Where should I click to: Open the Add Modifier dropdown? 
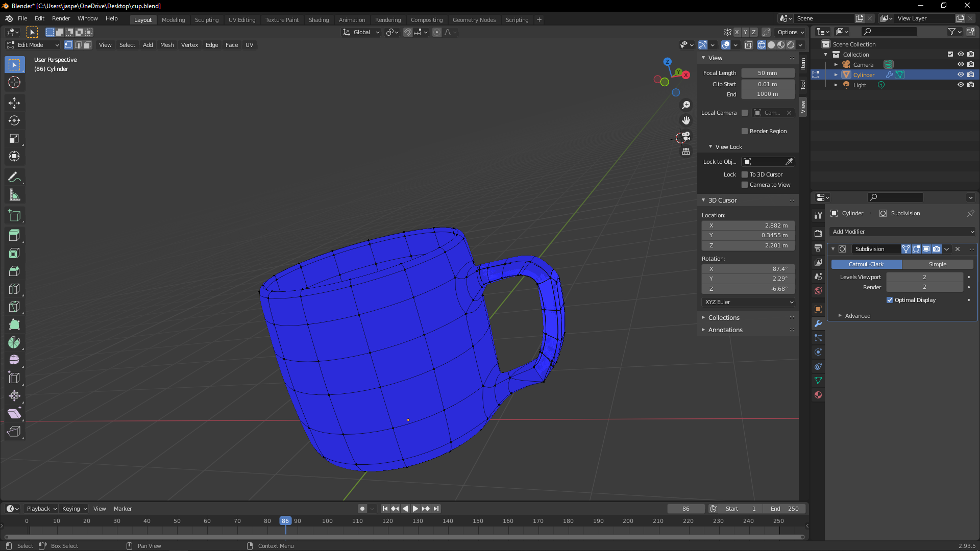(x=902, y=232)
